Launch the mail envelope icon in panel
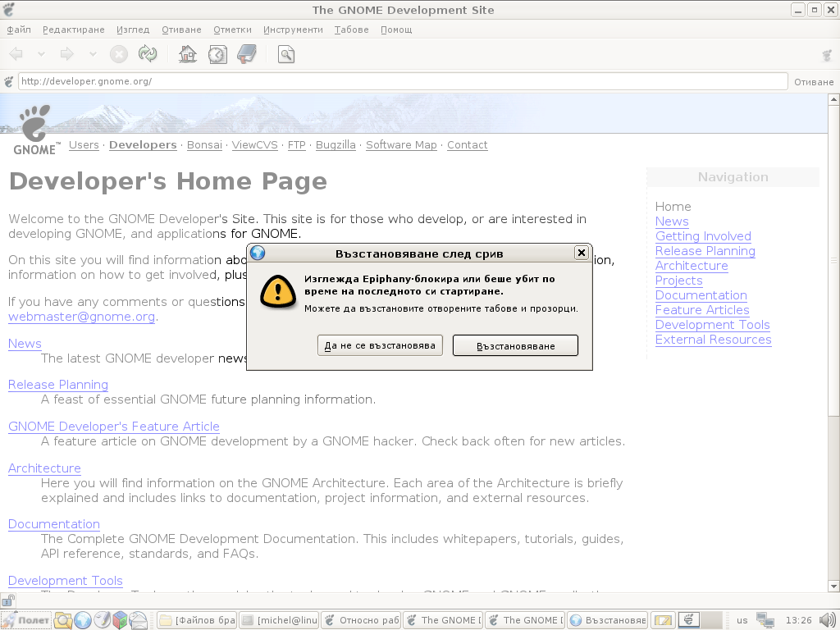Image resolution: width=840 pixels, height=630 pixels. [x=138, y=620]
